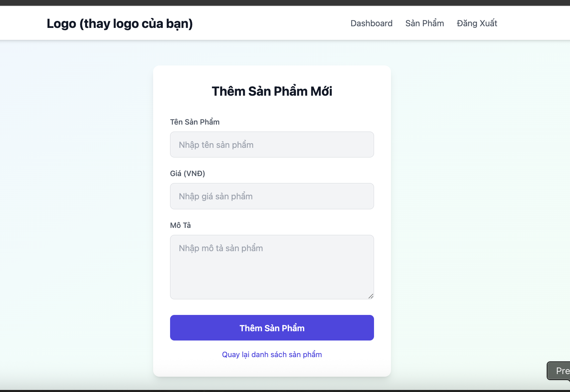Viewport: 570px width, 392px height.
Task: Focus the Nhập giá sản phẩm field
Action: click(272, 196)
